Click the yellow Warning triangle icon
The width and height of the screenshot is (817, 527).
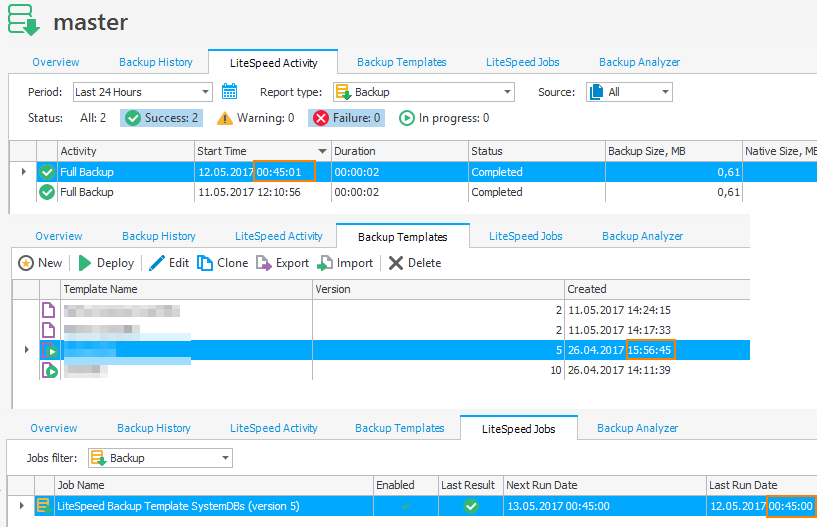point(225,118)
